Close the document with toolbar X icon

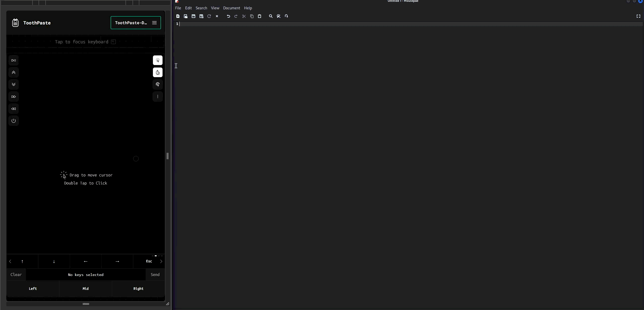pos(217,16)
